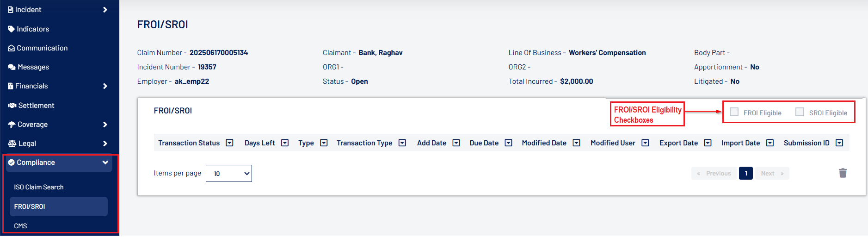The image size is (868, 238).
Task: Click Submission ID column filter icon
Action: coord(839,143)
